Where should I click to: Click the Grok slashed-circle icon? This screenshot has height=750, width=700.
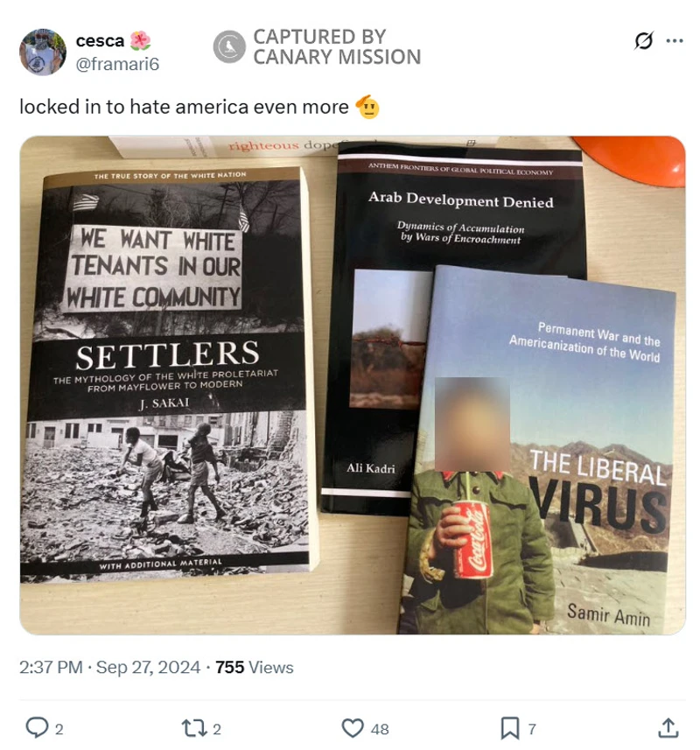click(x=644, y=40)
